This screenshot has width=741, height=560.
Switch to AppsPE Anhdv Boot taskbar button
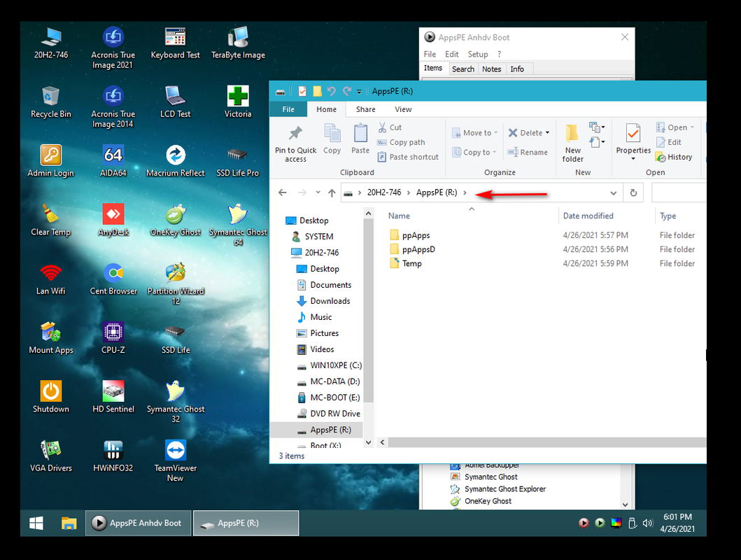click(138, 523)
